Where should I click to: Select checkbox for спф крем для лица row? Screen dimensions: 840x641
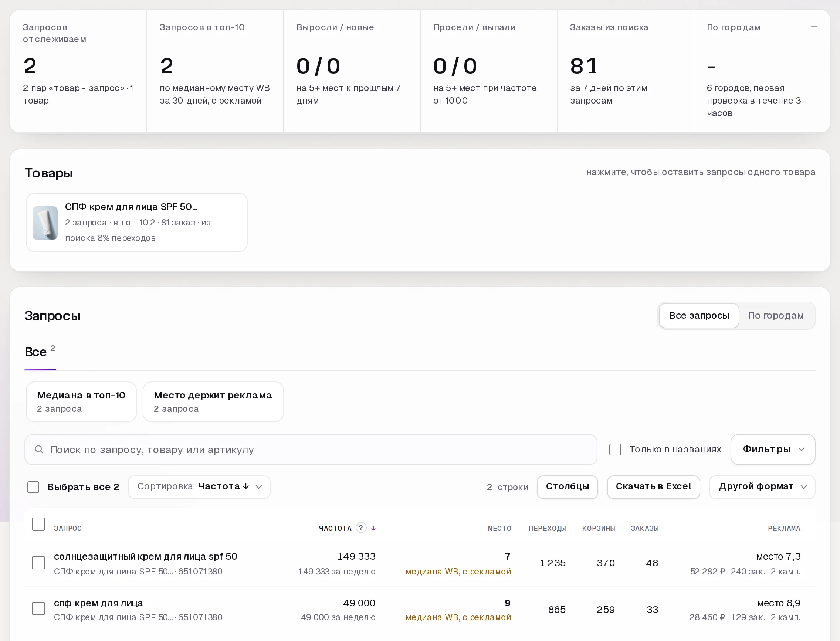coord(38,608)
